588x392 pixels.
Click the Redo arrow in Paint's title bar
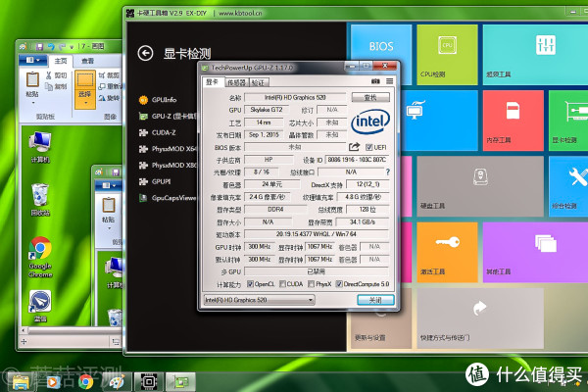click(x=62, y=46)
